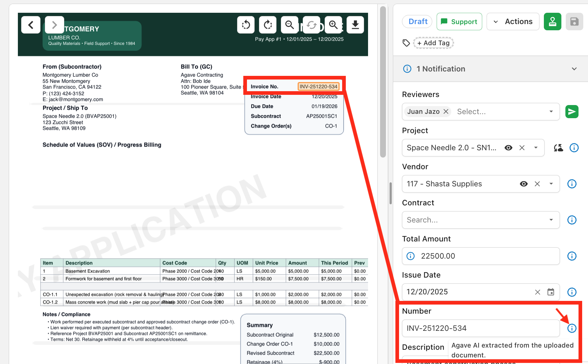The height and width of the screenshot is (364, 588).
Task: Rotate the document clockwise
Action: pyautogui.click(x=268, y=25)
